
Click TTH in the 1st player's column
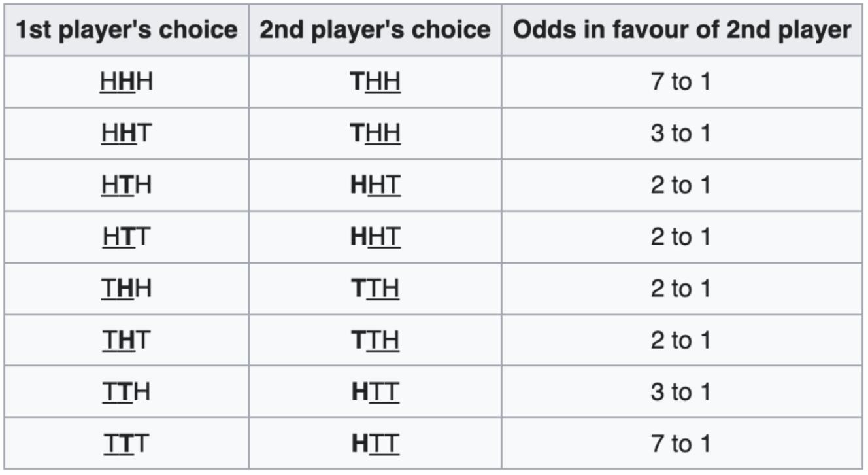[x=126, y=392]
